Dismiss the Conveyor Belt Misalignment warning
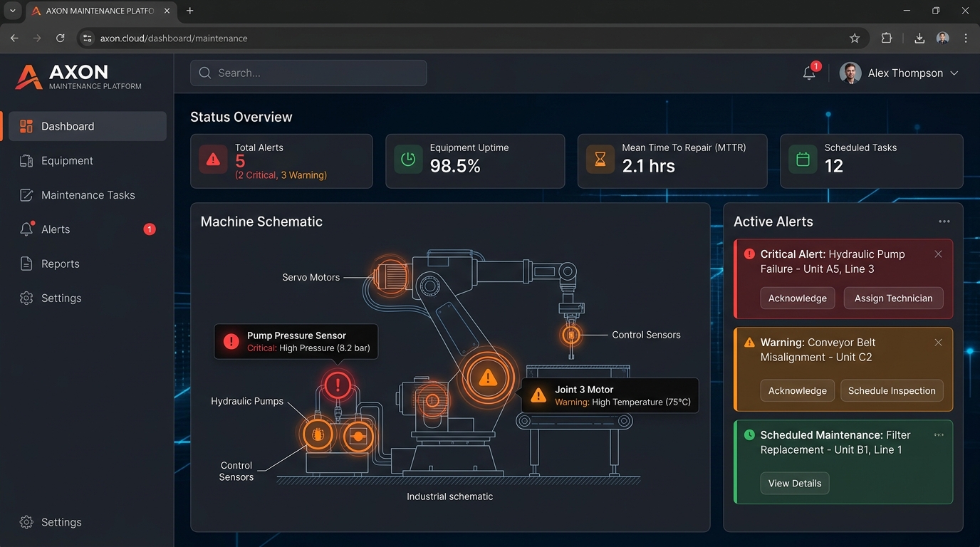The height and width of the screenshot is (547, 980). pos(938,343)
